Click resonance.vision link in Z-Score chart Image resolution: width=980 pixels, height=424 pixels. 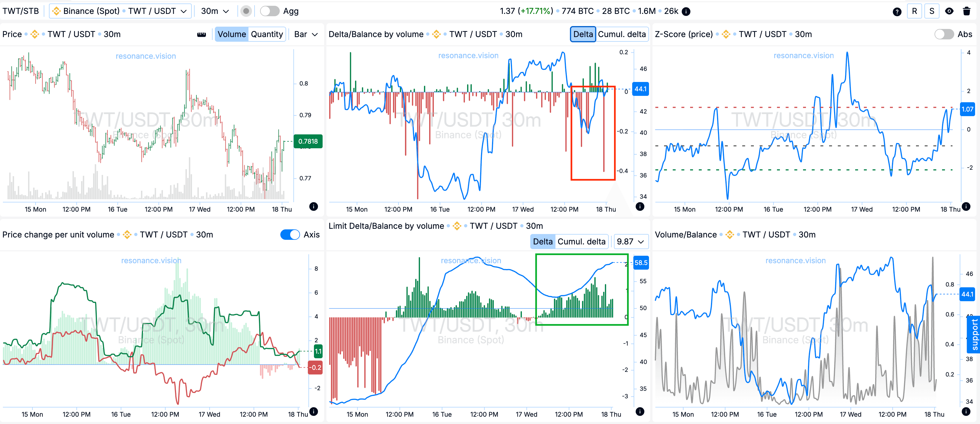pos(803,56)
